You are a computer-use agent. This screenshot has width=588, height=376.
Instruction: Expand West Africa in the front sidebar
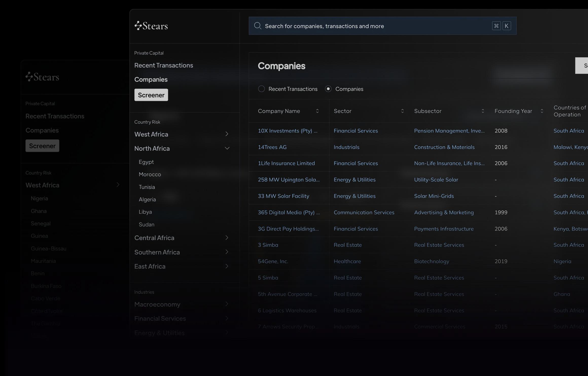(x=227, y=134)
